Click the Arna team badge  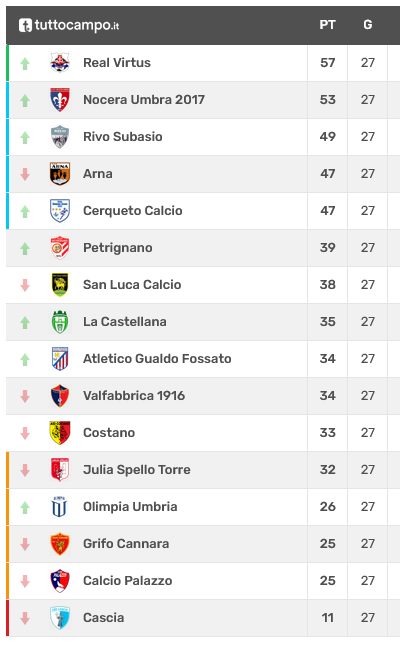tap(60, 173)
